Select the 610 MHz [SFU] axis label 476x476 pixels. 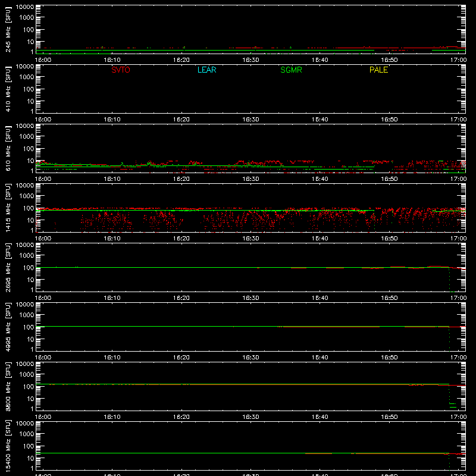click(8, 148)
